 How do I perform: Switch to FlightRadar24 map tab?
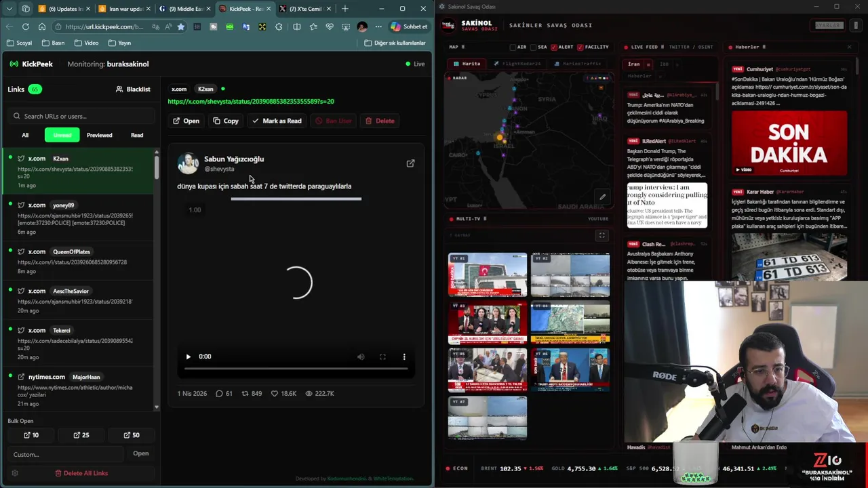click(517, 64)
